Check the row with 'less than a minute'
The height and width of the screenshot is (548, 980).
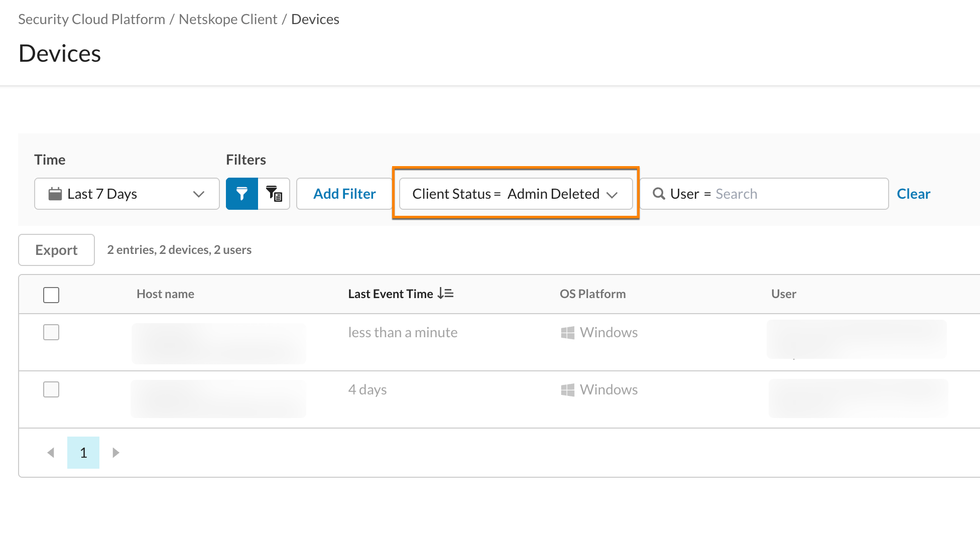(51, 332)
